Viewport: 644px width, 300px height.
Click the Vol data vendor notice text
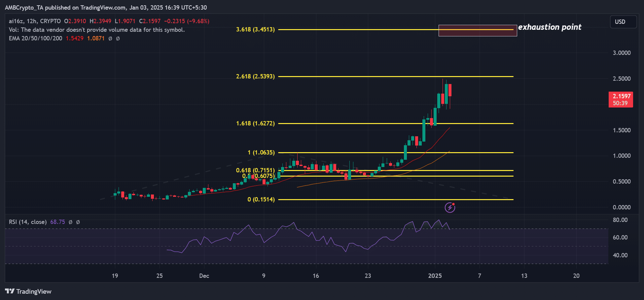[x=97, y=30]
